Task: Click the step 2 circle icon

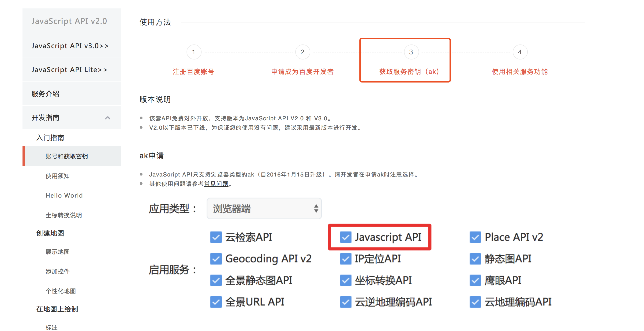Action: [303, 52]
